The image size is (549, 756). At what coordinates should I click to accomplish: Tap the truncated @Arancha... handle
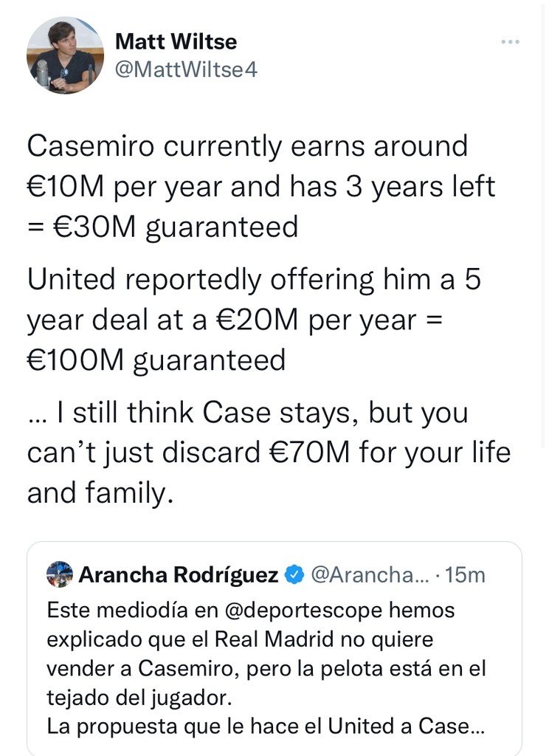pyautogui.click(x=370, y=574)
